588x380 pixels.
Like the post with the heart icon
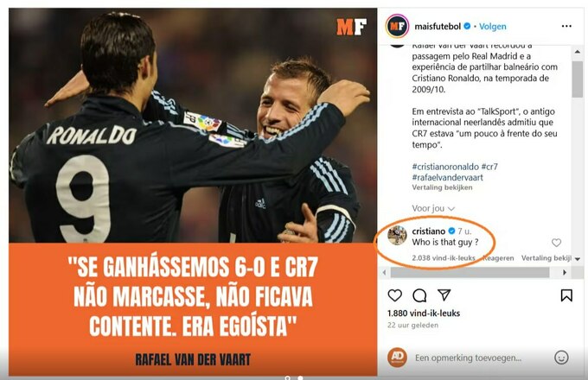click(394, 295)
